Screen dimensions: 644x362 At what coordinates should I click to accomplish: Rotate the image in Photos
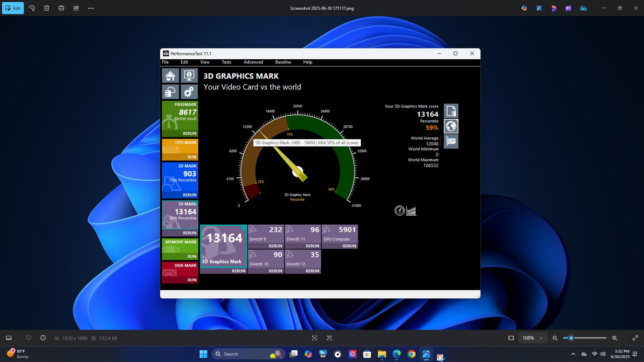coord(32,8)
